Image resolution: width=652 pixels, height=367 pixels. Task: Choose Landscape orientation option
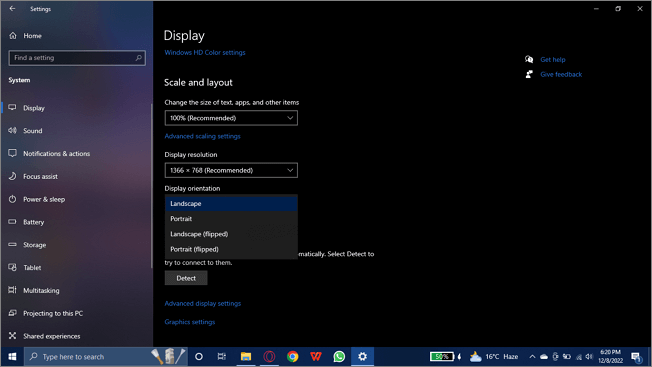[231, 204]
